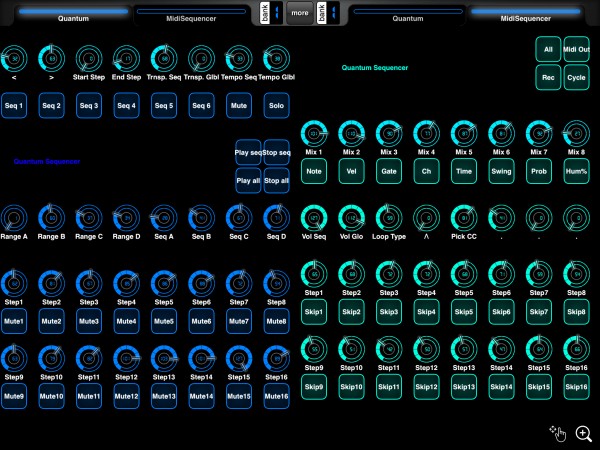This screenshot has height=450, width=600.
Task: Toggle the Skip4 step button
Action: coord(426,312)
